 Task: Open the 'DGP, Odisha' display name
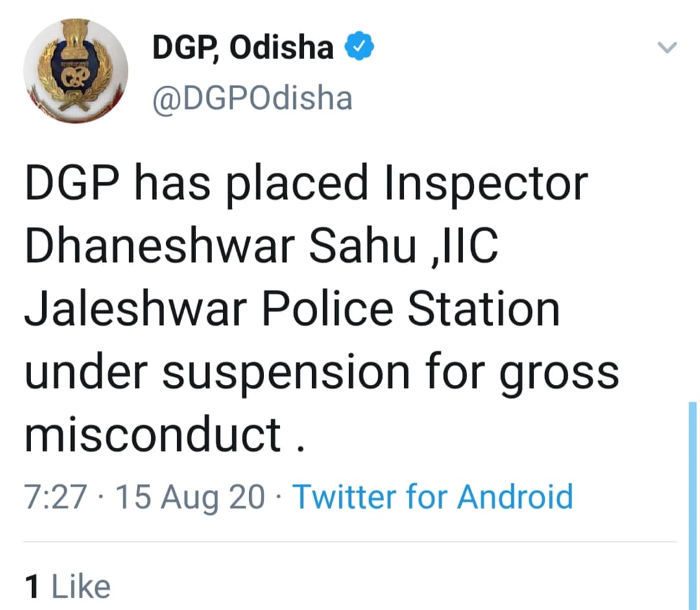tap(243, 47)
